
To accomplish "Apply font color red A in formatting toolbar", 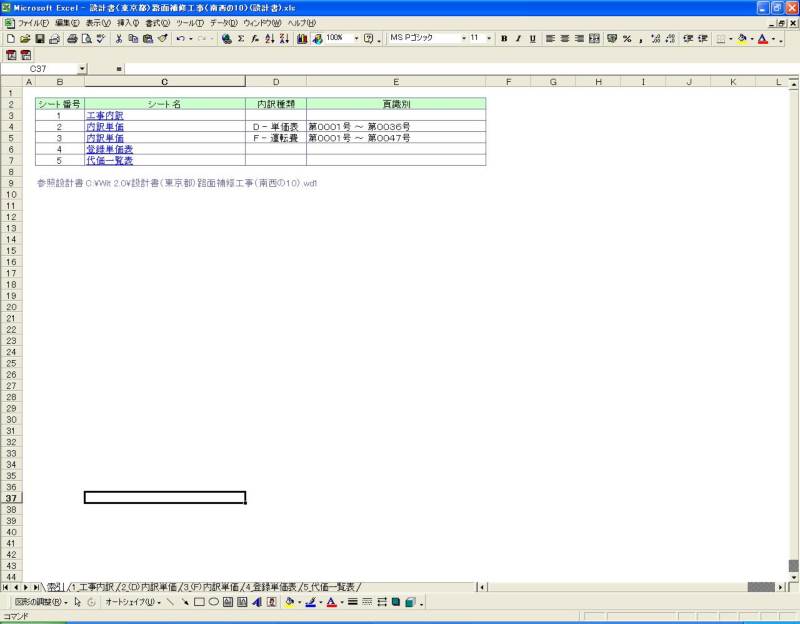I will coord(763,39).
